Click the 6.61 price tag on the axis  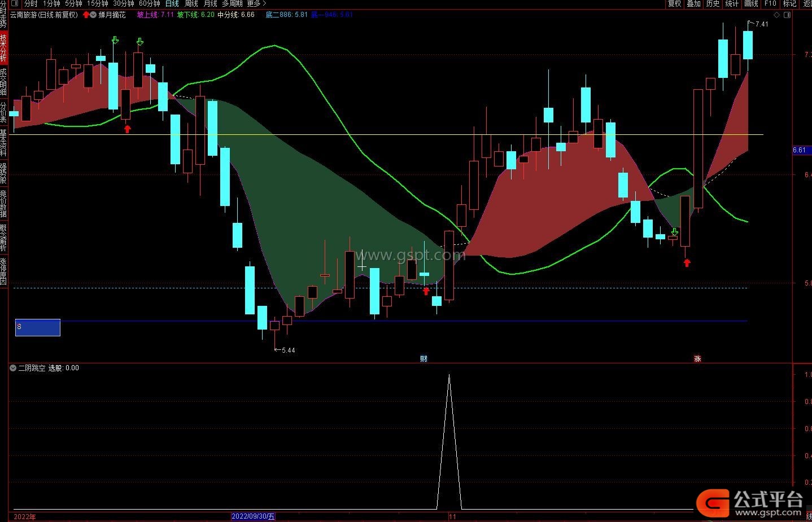[802, 150]
